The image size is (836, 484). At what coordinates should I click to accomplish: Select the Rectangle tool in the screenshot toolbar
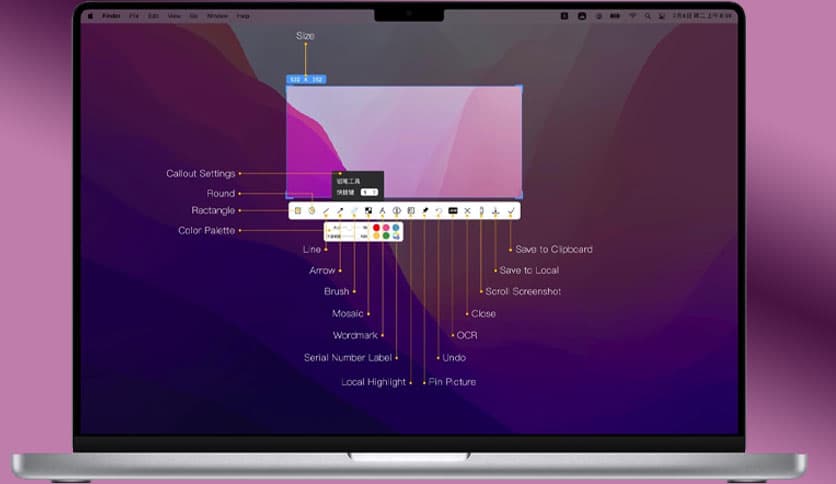pyautogui.click(x=298, y=211)
